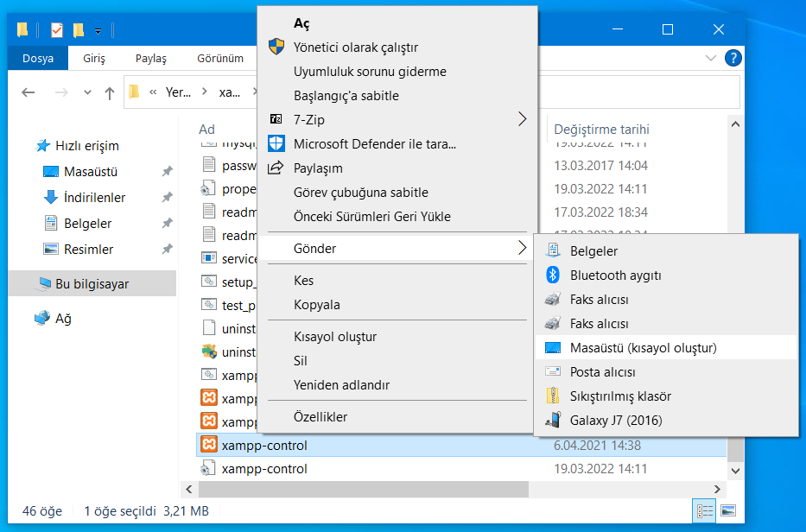
Task: Select Hızlı erişim in navigation pane
Action: pos(87,146)
